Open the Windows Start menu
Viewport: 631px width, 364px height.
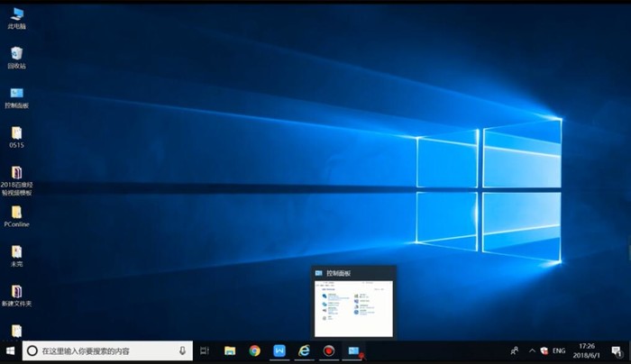click(11, 350)
